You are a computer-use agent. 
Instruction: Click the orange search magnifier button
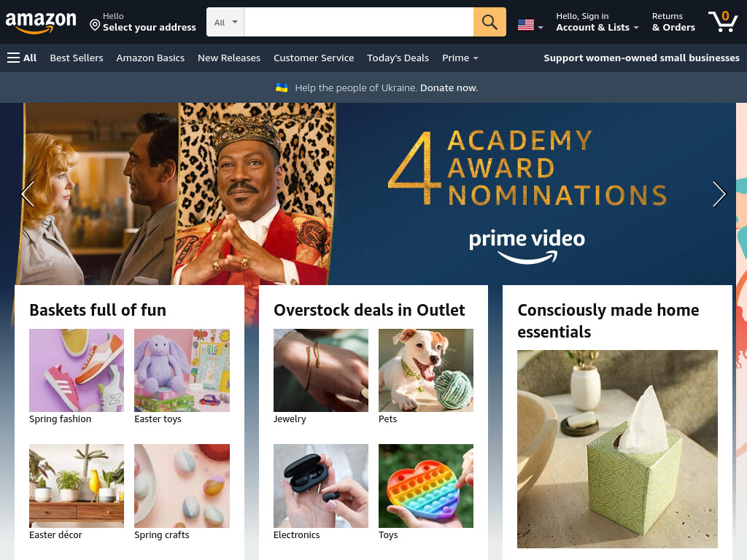coord(489,22)
